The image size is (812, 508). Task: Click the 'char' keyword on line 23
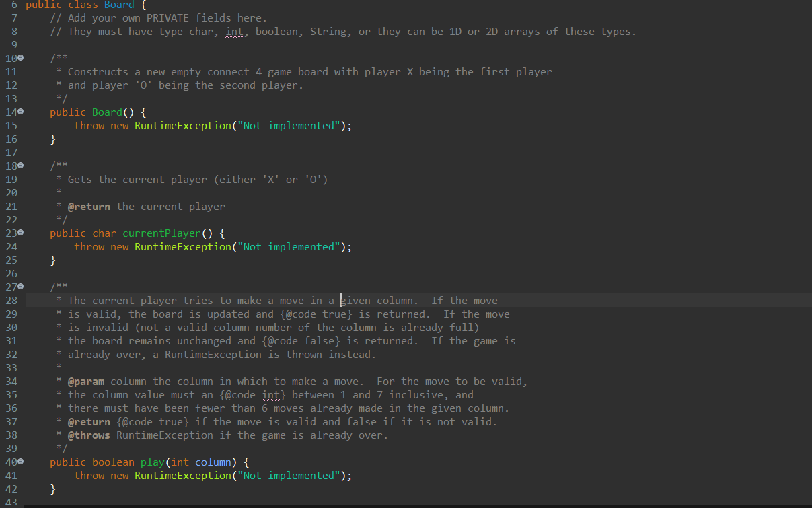(104, 233)
